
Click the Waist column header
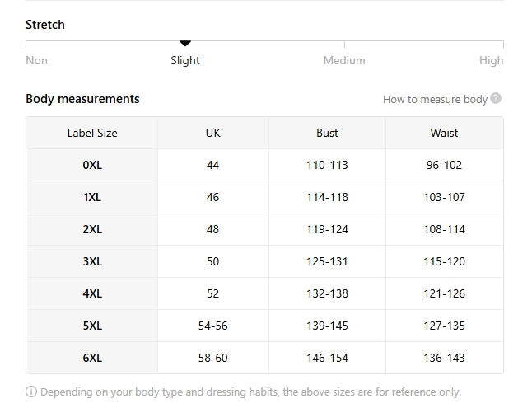[445, 133]
